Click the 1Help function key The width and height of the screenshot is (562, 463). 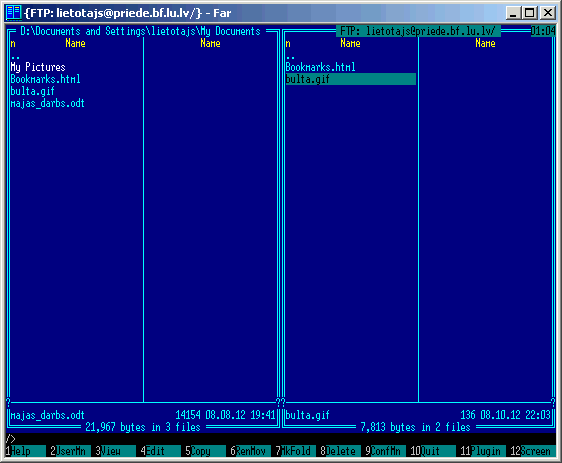tap(25, 451)
